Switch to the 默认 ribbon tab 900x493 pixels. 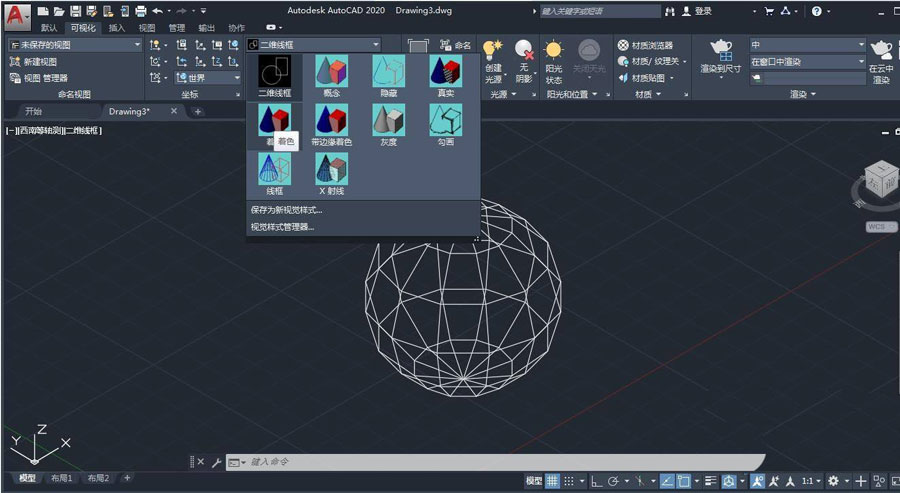49,28
